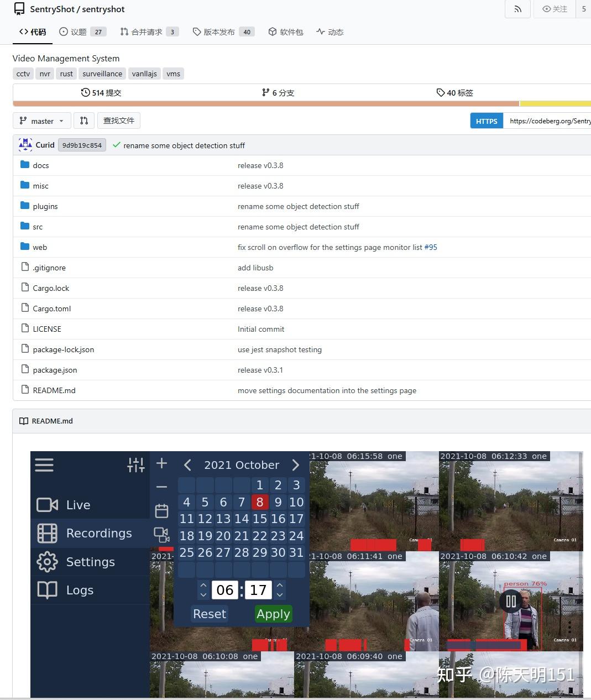Click the camcorder icon below the calendar icon
Screen dimensions: 591x700
[161, 535]
